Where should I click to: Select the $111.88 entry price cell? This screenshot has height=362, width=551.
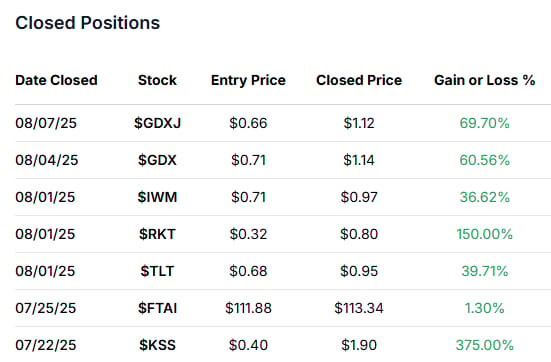coord(248,308)
